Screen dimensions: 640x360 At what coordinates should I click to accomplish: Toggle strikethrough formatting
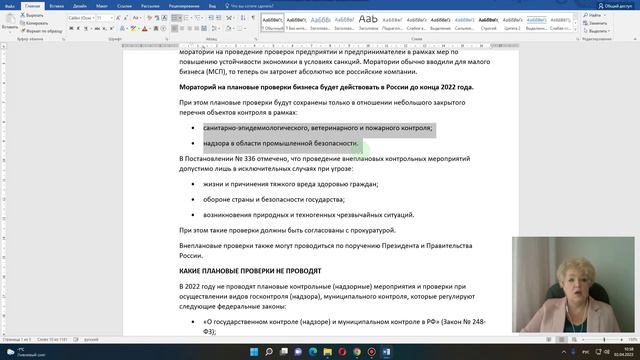(97, 28)
